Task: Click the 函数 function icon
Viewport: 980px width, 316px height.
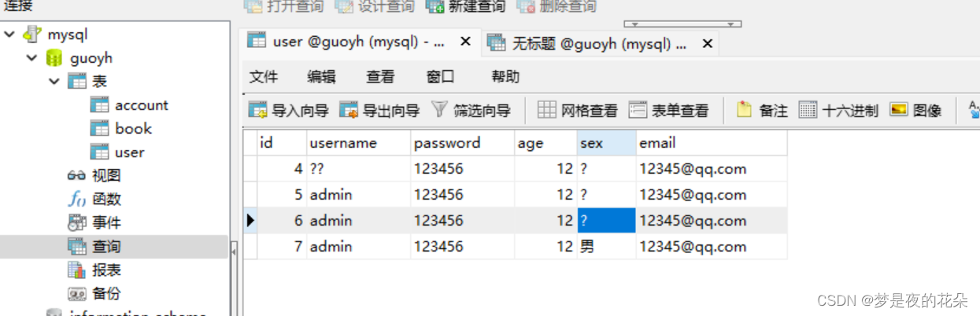Action: pos(77,200)
